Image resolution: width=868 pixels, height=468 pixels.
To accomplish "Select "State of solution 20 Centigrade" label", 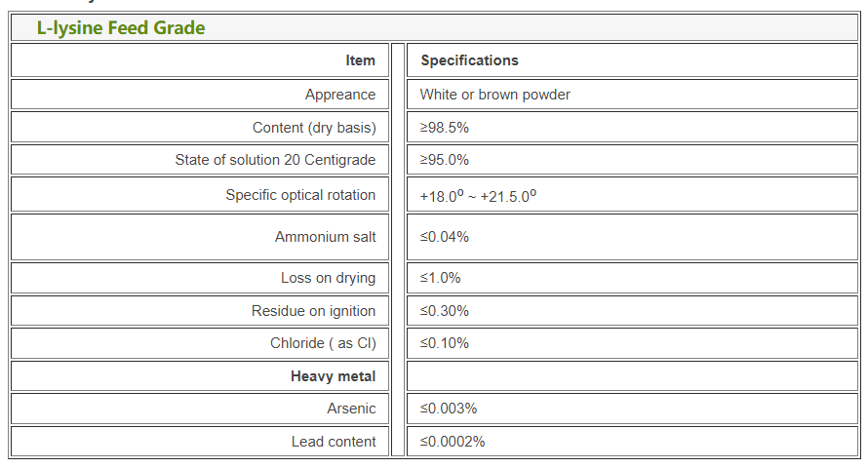I will [275, 160].
